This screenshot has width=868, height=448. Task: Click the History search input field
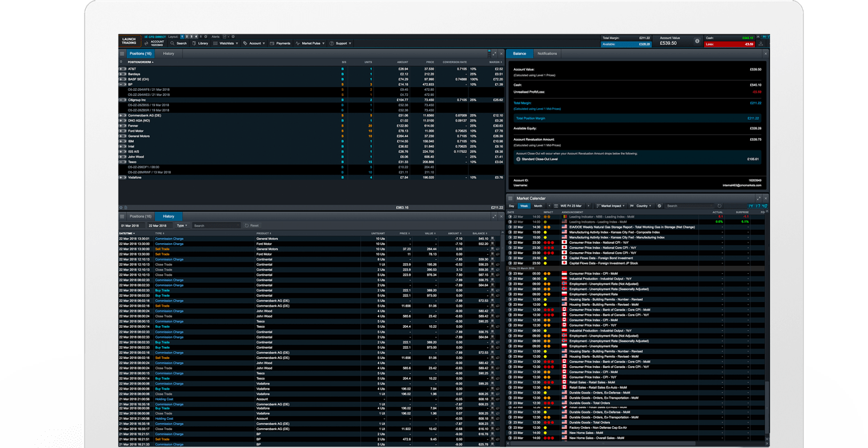tap(216, 226)
